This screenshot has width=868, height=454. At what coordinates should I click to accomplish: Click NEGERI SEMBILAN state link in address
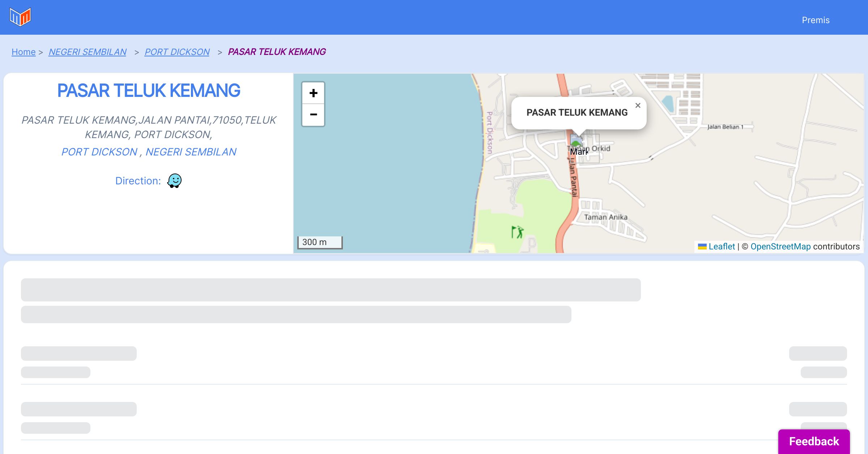(191, 152)
